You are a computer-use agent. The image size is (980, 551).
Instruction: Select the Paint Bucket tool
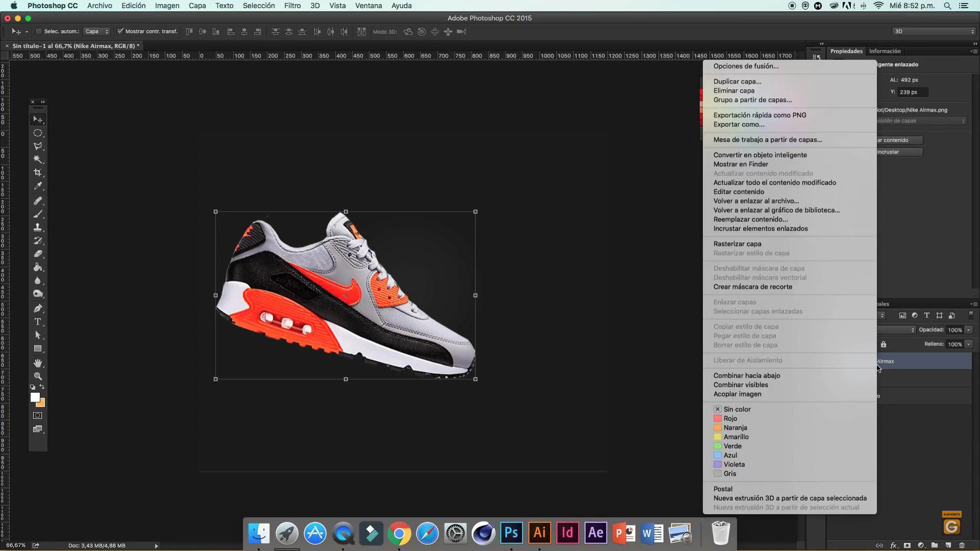pos(38,267)
